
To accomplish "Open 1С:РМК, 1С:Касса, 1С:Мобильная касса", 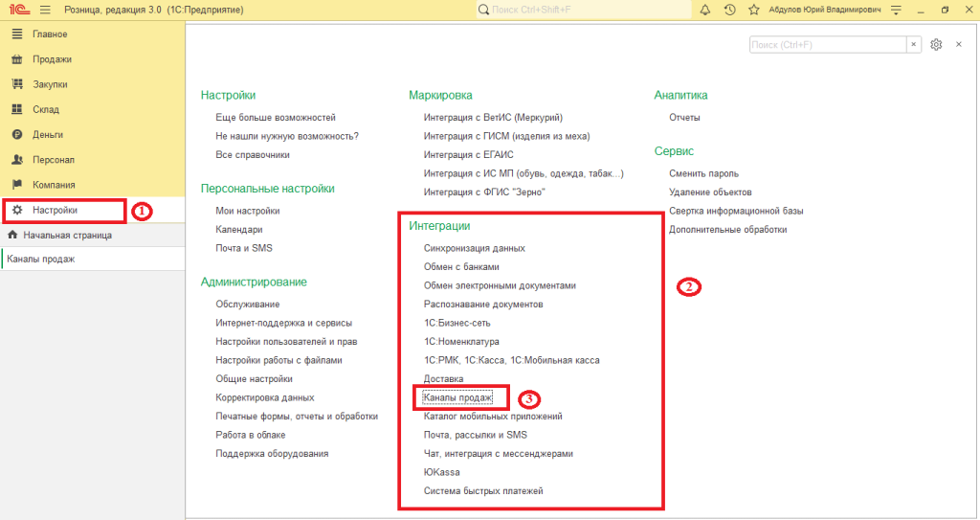I will point(511,360).
